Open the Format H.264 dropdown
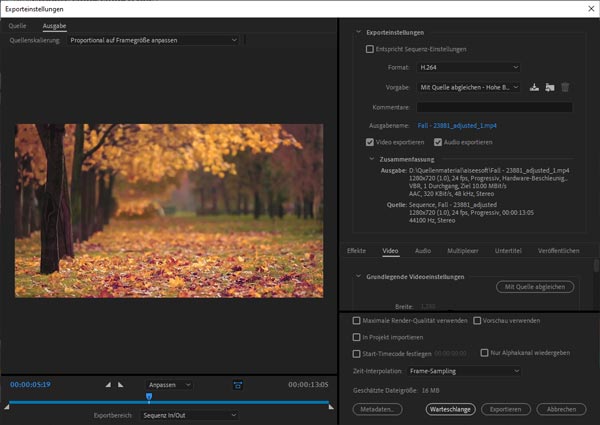Image resolution: width=600 pixels, height=425 pixels. tap(468, 67)
